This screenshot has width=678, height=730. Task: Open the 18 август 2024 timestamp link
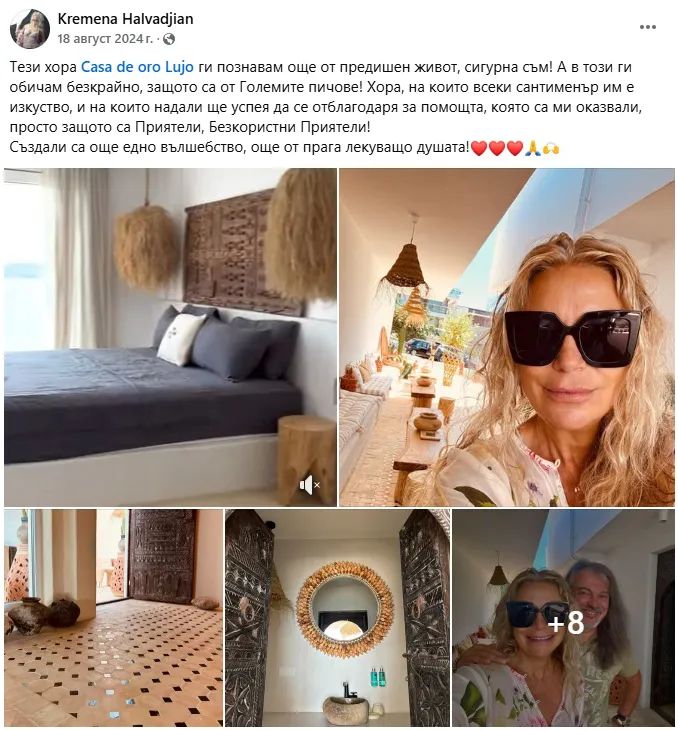click(x=105, y=39)
